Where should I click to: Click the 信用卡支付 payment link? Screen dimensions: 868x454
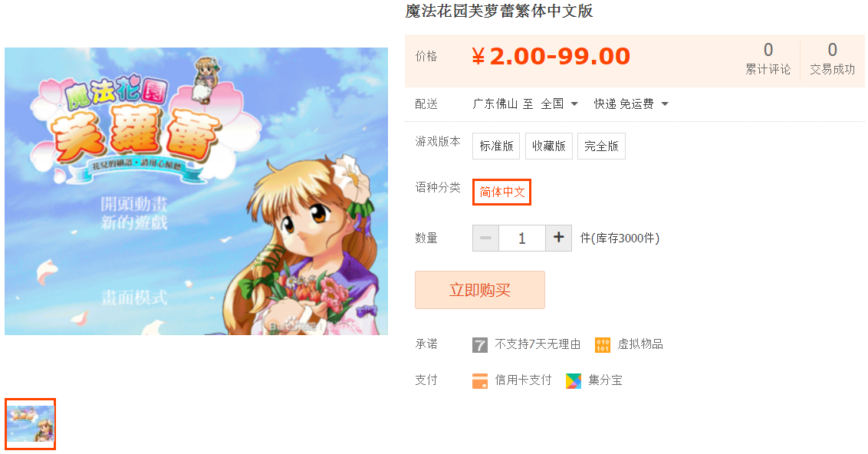(x=523, y=380)
